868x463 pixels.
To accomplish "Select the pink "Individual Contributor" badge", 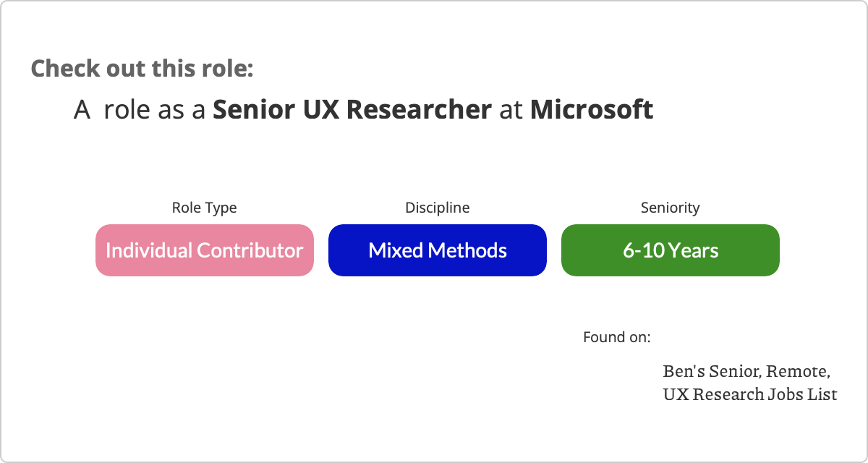I will [x=204, y=250].
